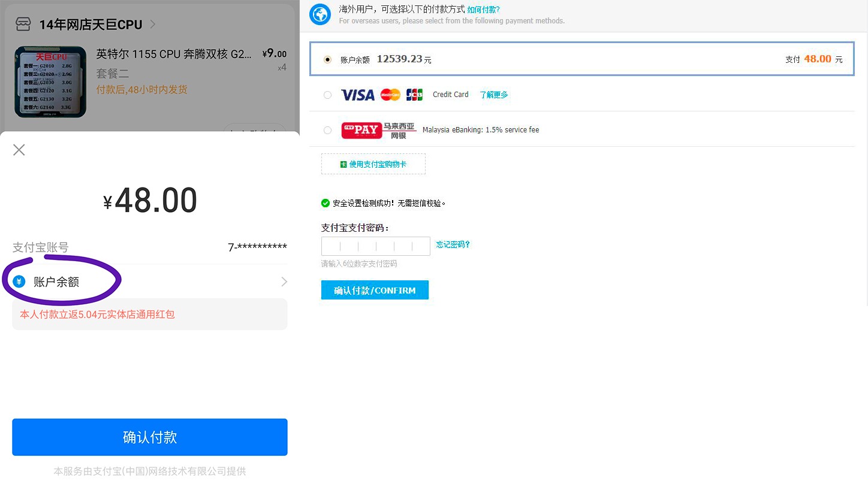The height and width of the screenshot is (484, 868).
Task: Click the product title 英特尔 1155 CPU 奔腾双核
Action: tap(174, 54)
